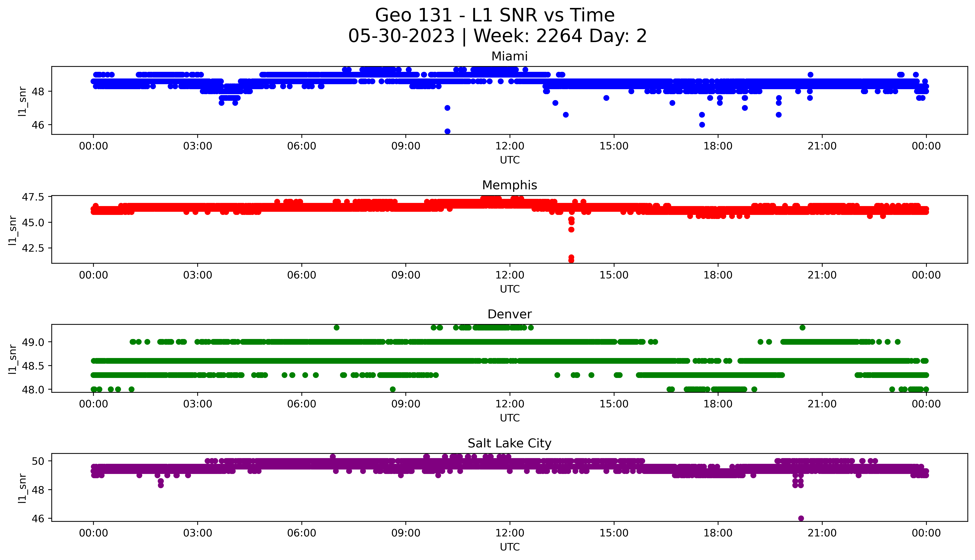Click the 03:00 tick label on Miami plot
Screen dimensions: 975x560
(198, 146)
